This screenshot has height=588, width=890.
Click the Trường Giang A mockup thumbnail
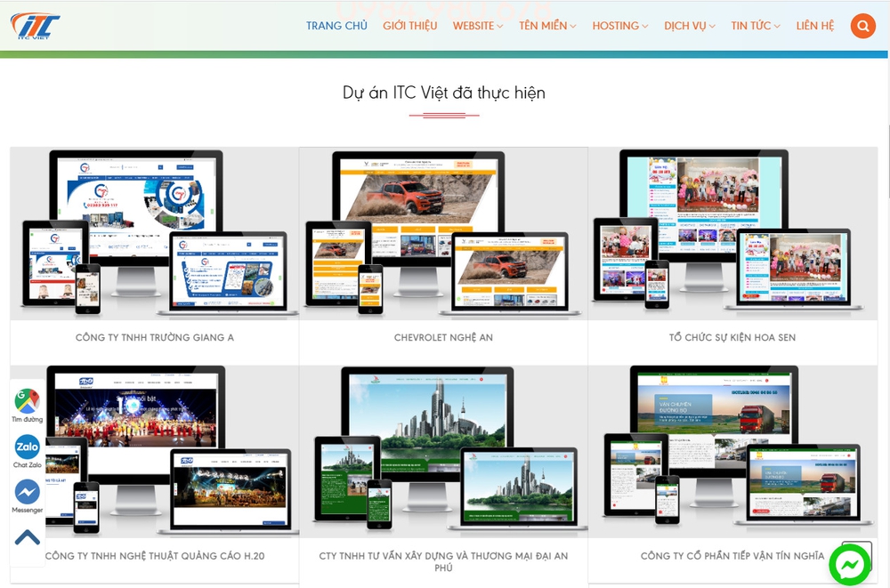(x=154, y=233)
